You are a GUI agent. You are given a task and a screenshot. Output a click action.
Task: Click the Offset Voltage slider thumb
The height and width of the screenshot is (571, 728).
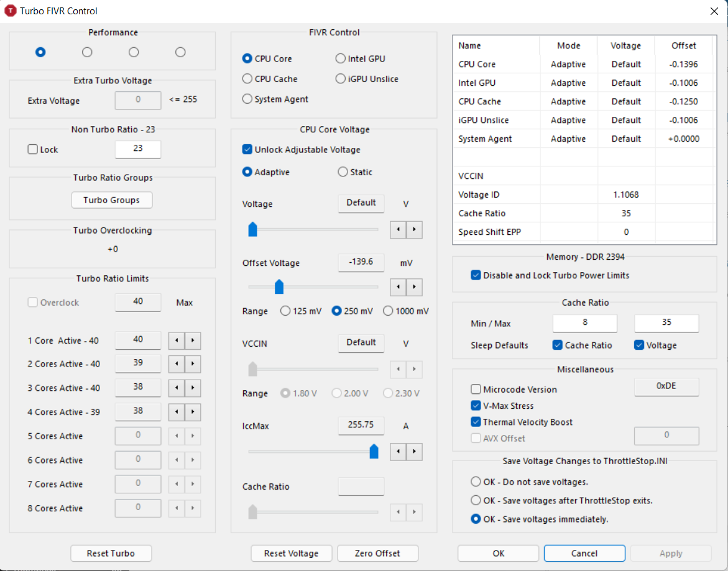click(x=279, y=286)
